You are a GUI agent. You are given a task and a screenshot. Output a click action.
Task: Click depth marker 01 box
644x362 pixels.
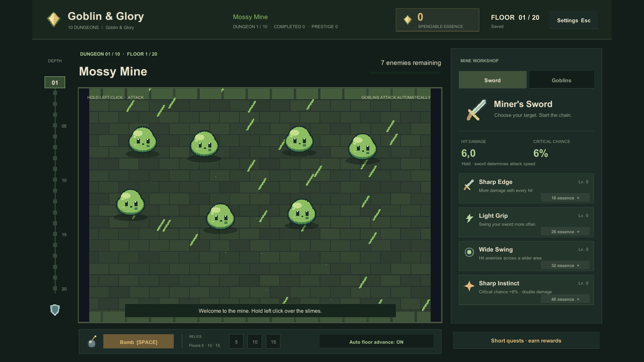[x=55, y=82]
